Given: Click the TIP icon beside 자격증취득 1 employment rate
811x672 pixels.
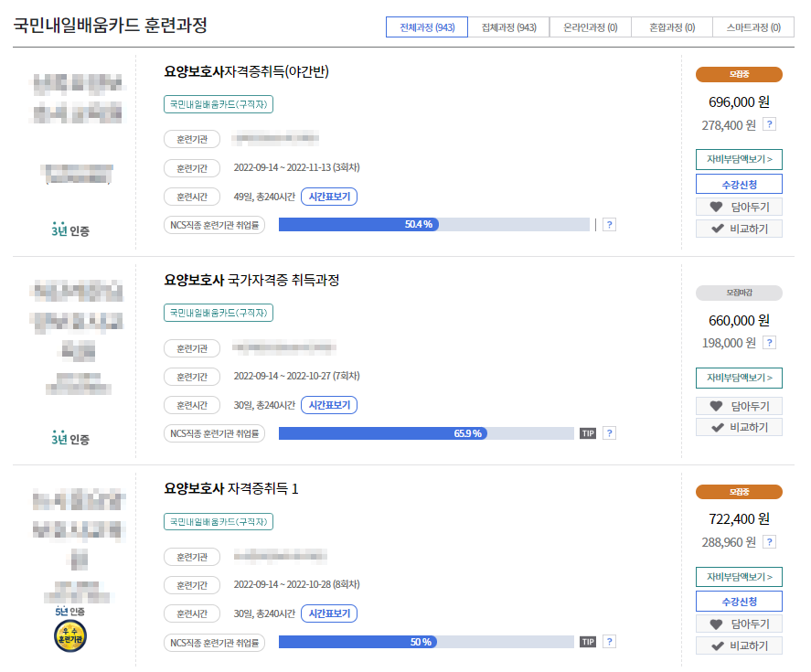Looking at the screenshot, I should [589, 643].
